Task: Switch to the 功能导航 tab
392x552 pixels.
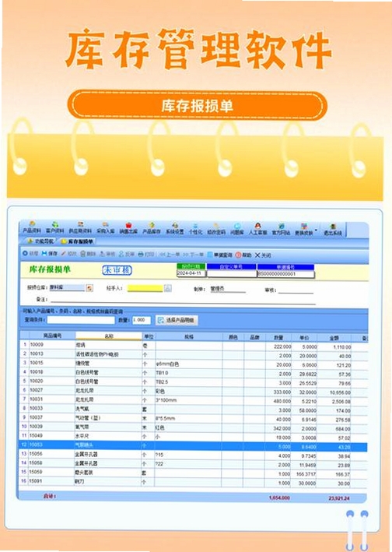Action: click(x=40, y=241)
